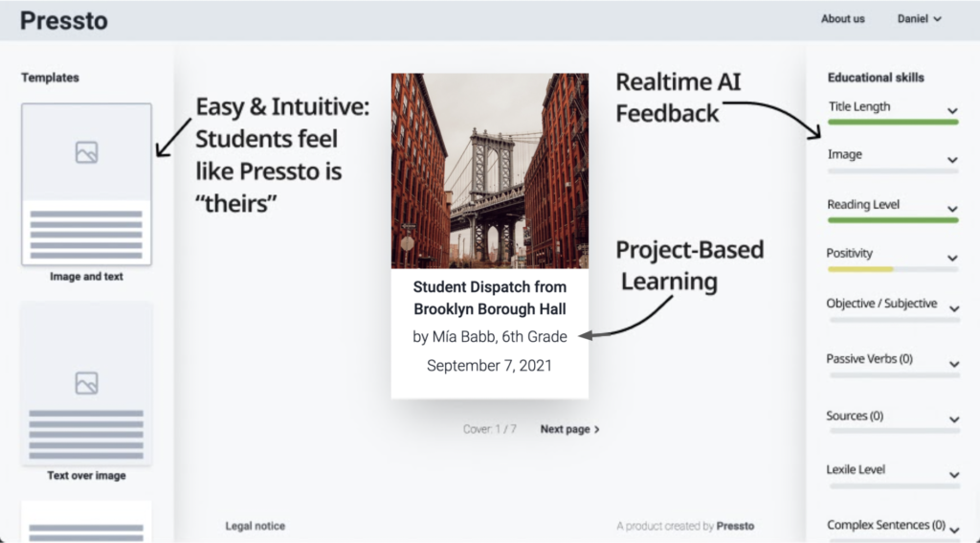
Task: Expand the Reading Level section
Action: tap(952, 209)
